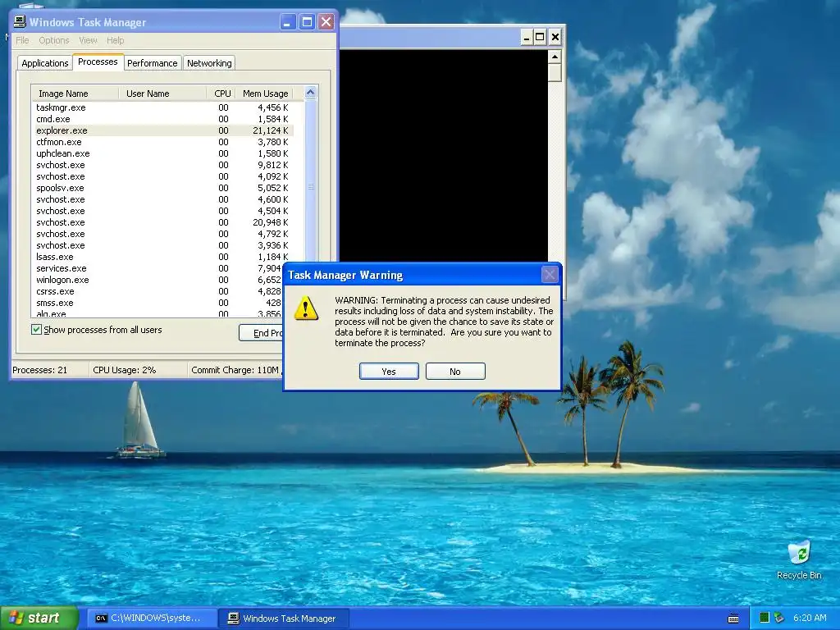The height and width of the screenshot is (630, 840).
Task: Close the command prompt window
Action: [555, 37]
